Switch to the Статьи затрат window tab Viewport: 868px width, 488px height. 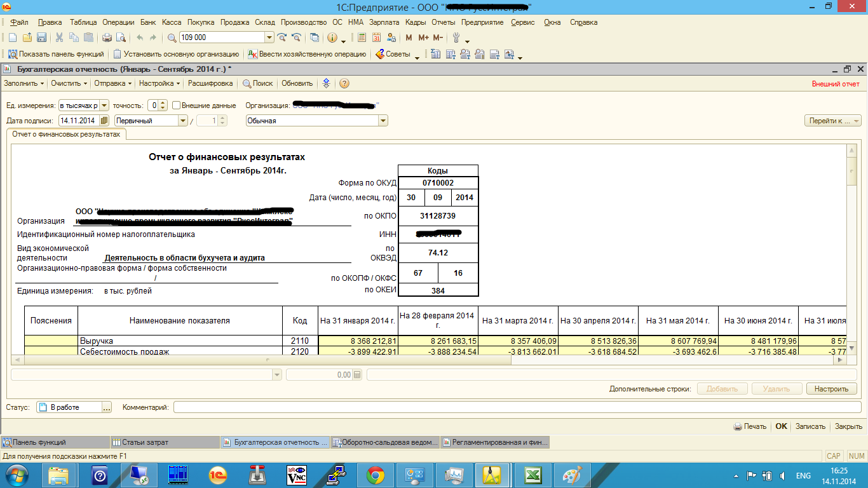(x=164, y=442)
